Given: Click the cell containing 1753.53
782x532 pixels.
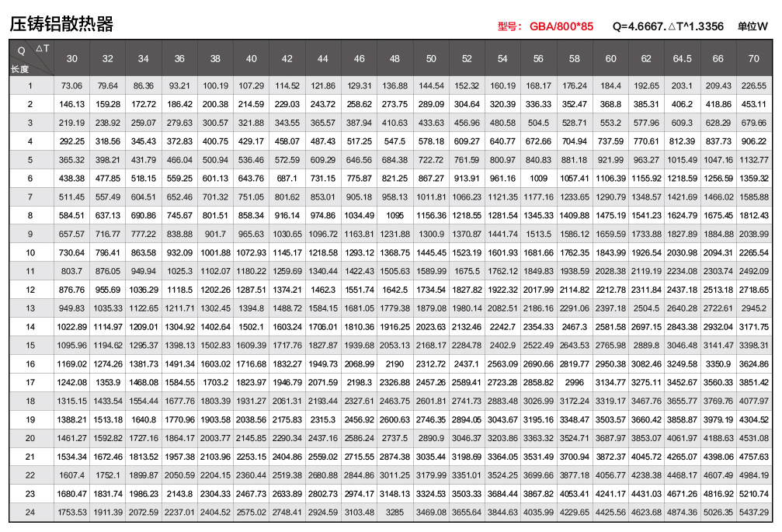Looking at the screenshot, I should 71,512.
